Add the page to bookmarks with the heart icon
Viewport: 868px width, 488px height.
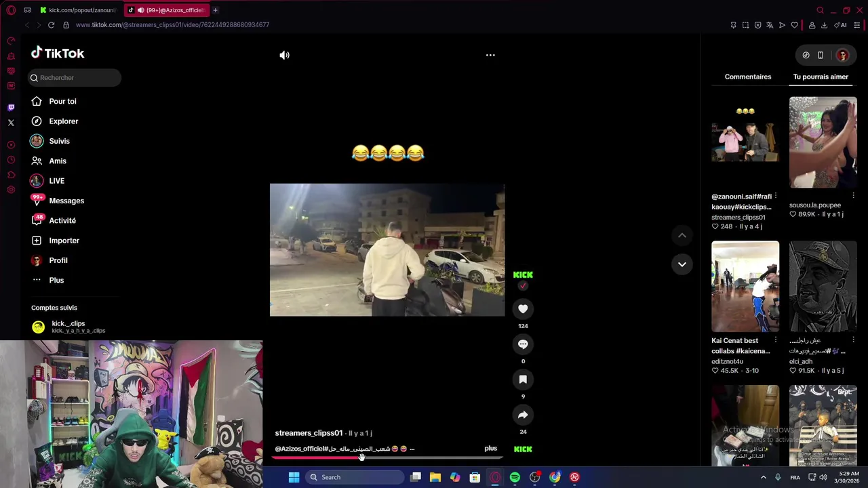794,25
